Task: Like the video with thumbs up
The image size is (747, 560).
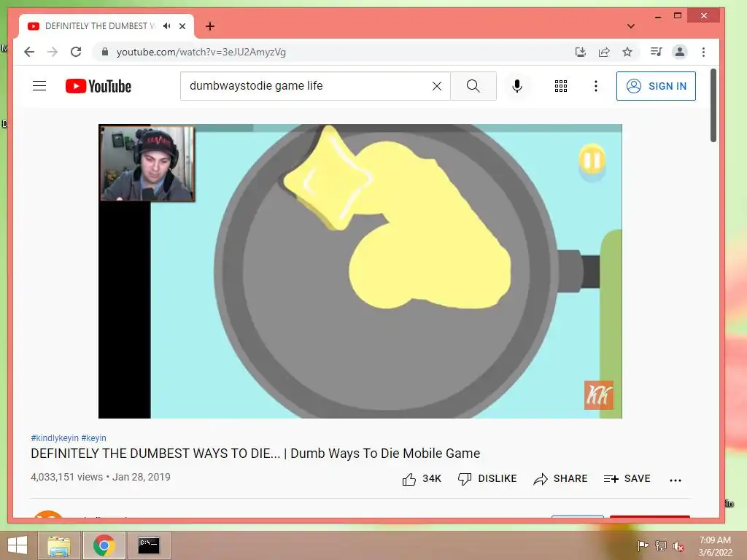Action: pyautogui.click(x=422, y=478)
